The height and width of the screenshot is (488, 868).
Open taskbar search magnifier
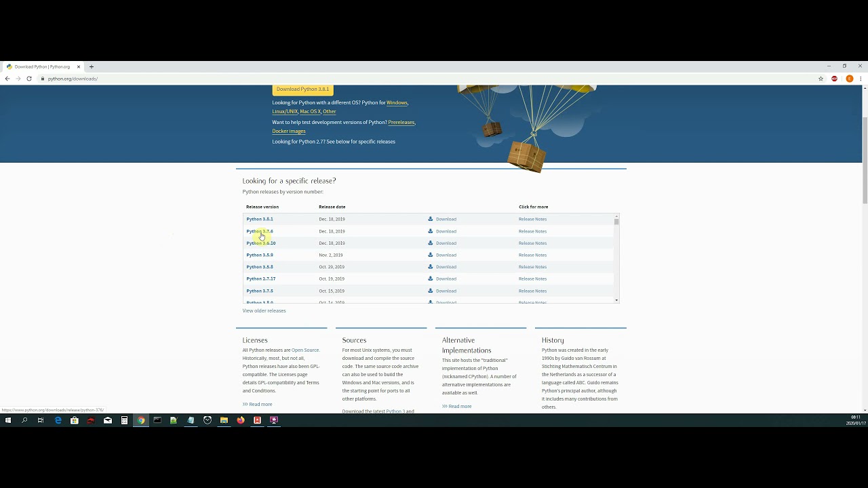pos(24,420)
